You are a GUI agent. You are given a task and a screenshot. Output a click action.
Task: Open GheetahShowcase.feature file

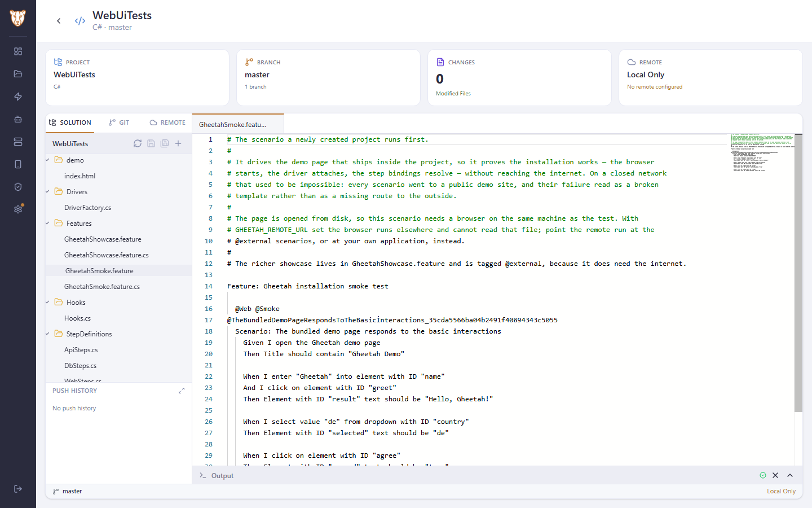point(103,239)
